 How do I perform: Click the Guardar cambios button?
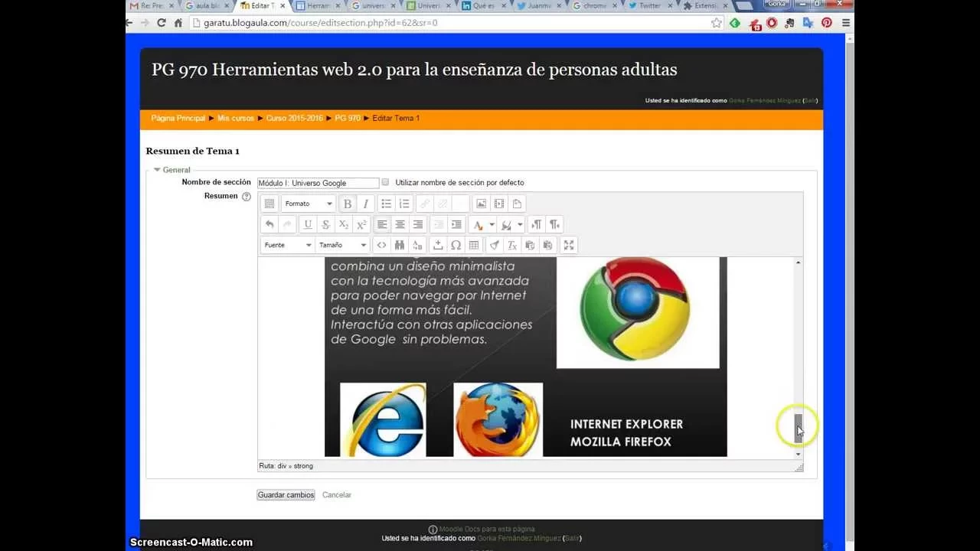tap(286, 495)
